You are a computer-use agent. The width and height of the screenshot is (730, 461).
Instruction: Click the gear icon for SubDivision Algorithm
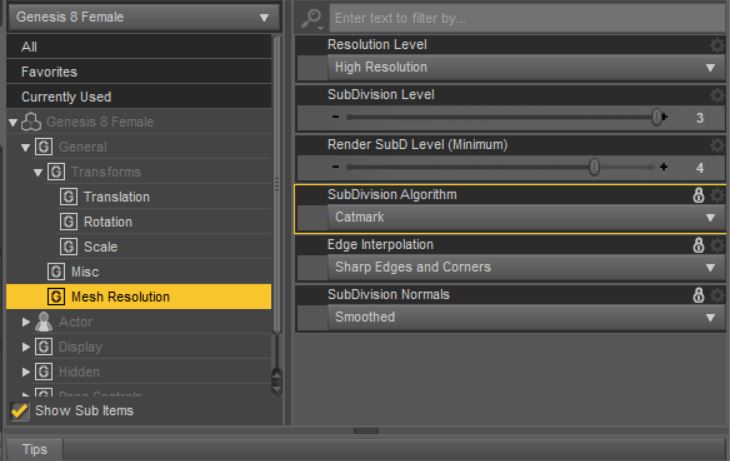717,195
